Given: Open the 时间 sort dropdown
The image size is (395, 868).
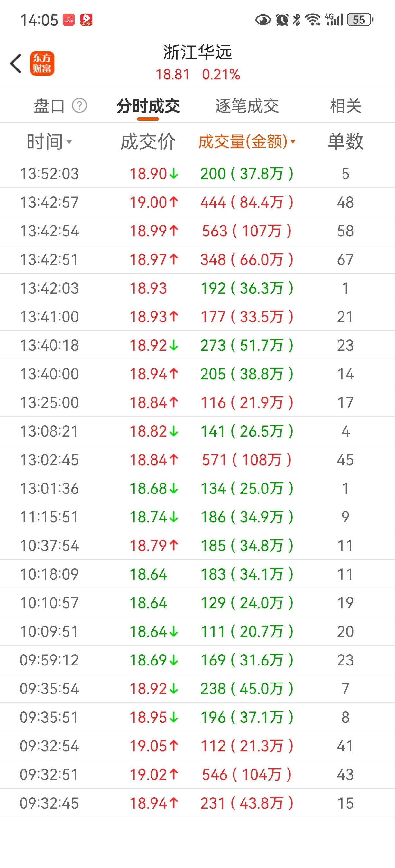Looking at the screenshot, I should click(x=50, y=141).
